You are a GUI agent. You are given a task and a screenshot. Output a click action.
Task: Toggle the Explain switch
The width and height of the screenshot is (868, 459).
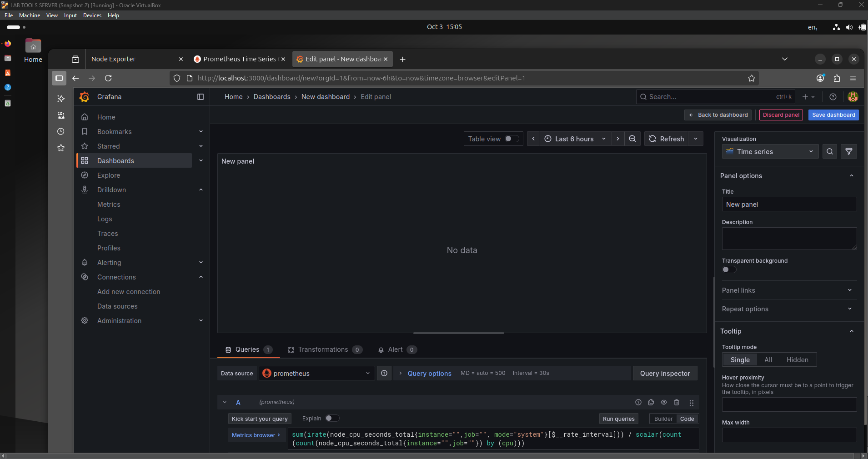click(x=332, y=418)
